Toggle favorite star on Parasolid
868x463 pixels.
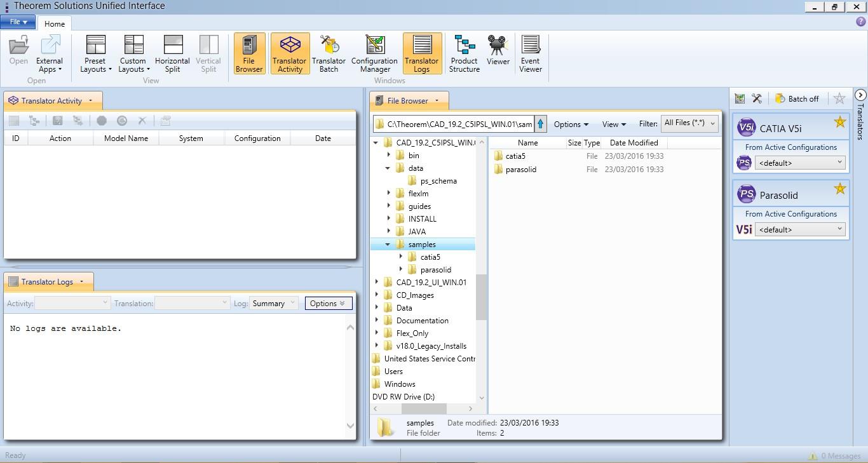840,189
